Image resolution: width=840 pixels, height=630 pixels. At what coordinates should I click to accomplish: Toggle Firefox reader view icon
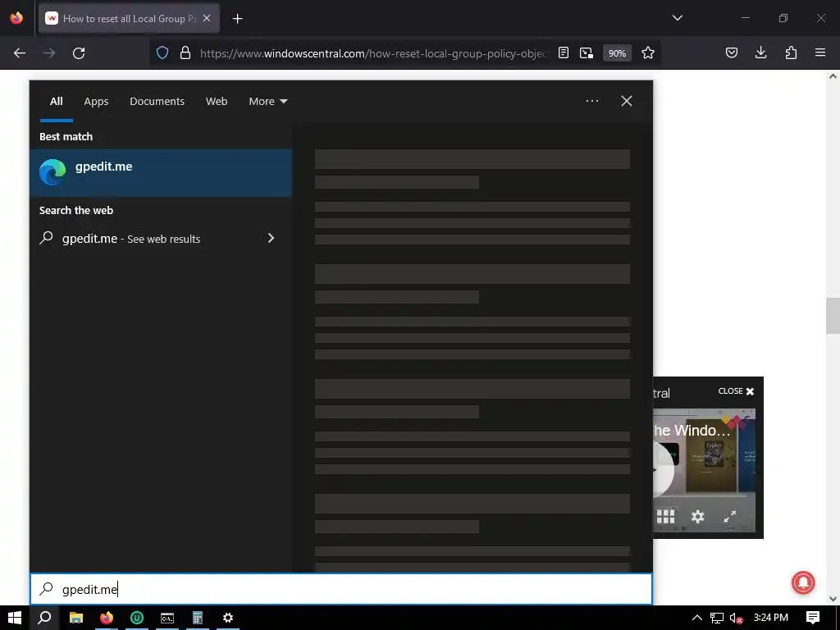point(563,52)
